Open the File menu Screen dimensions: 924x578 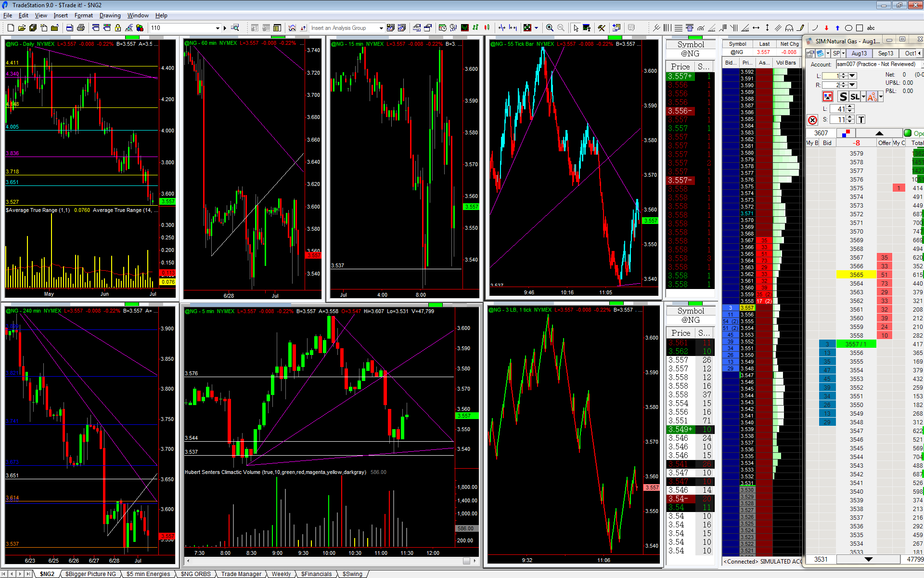8,15
